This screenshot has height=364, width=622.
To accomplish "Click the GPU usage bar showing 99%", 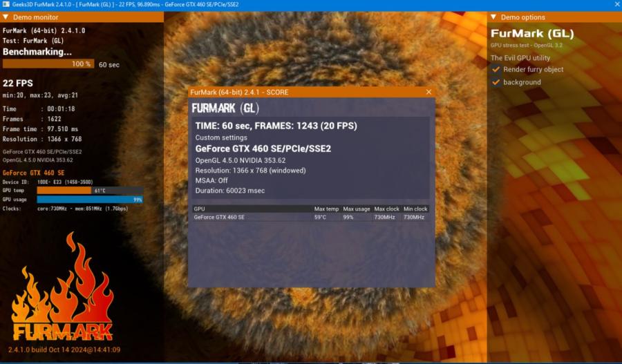I will click(x=90, y=200).
